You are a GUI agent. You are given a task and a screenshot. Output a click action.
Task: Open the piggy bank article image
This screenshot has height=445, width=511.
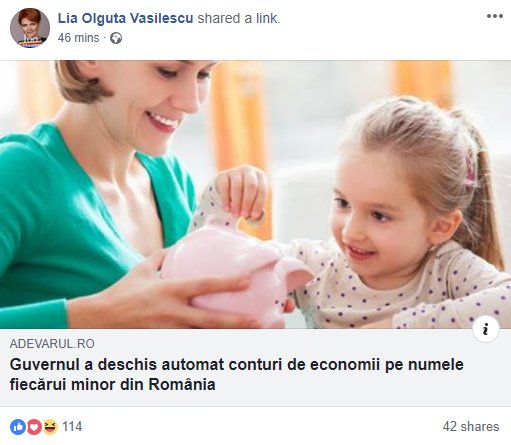click(255, 194)
